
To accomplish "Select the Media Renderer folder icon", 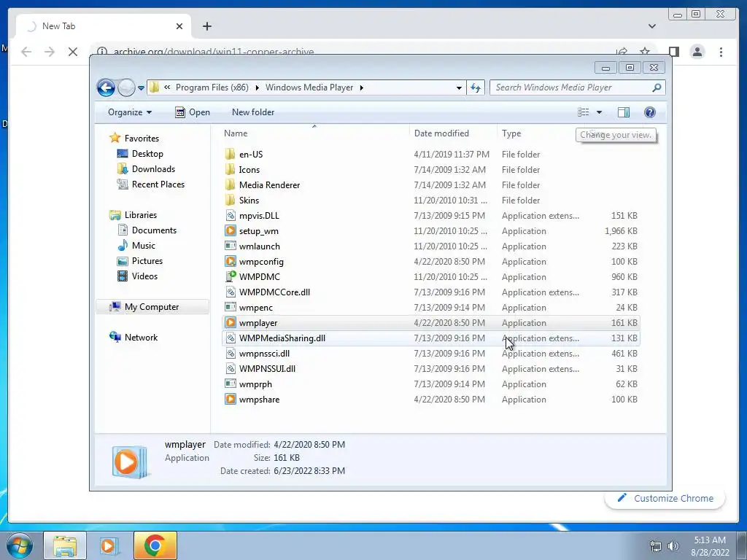I will [230, 184].
